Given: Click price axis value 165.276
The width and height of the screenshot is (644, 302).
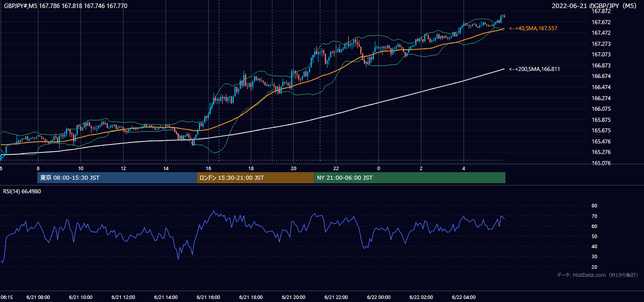Looking at the screenshot, I should point(601,152).
